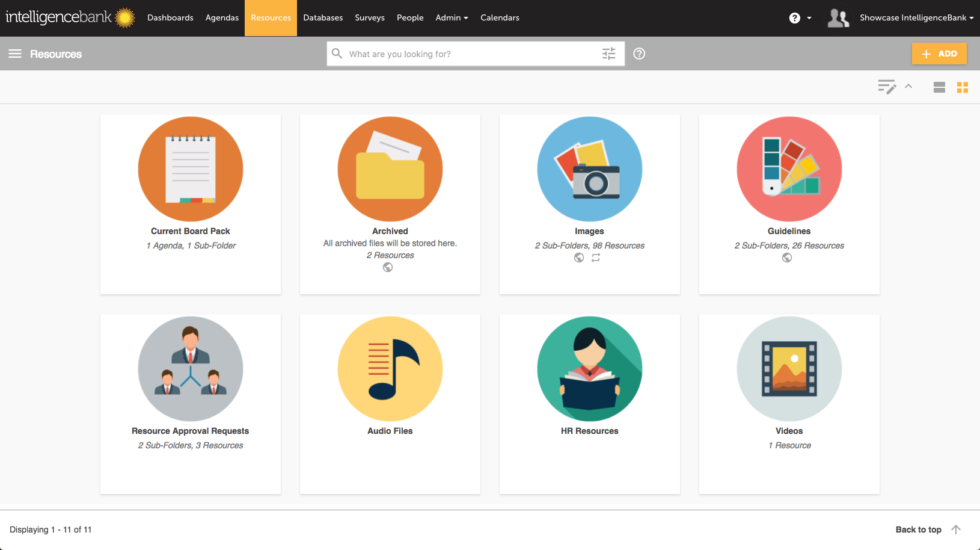Go to Databases tab
Viewport: 980px width, 550px height.
pyautogui.click(x=323, y=17)
